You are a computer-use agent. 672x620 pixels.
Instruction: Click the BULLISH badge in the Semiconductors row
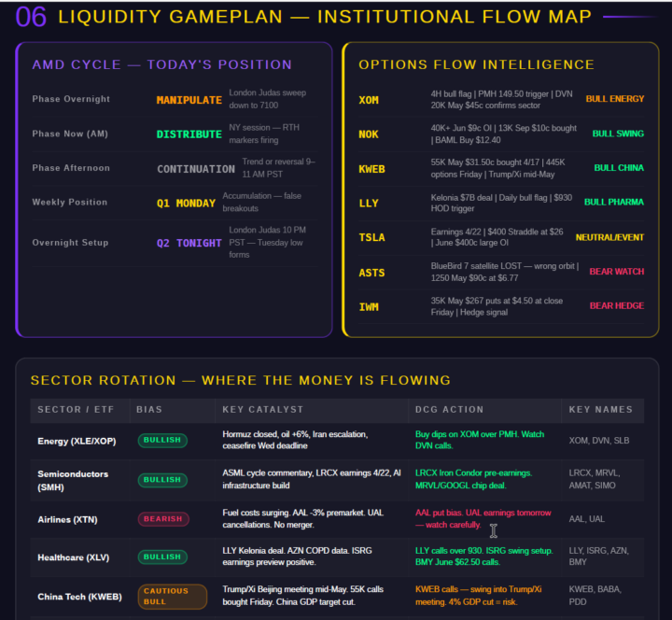pos(162,480)
